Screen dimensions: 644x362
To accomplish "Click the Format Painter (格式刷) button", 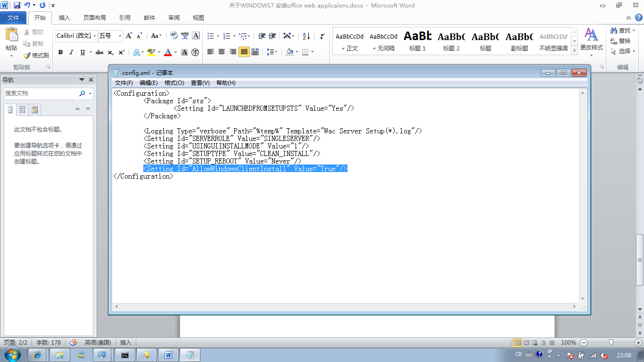I will (x=36, y=55).
